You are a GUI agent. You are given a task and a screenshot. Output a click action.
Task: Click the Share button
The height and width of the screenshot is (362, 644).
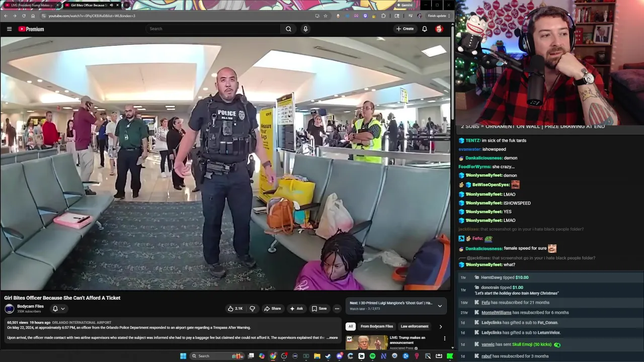point(272,309)
